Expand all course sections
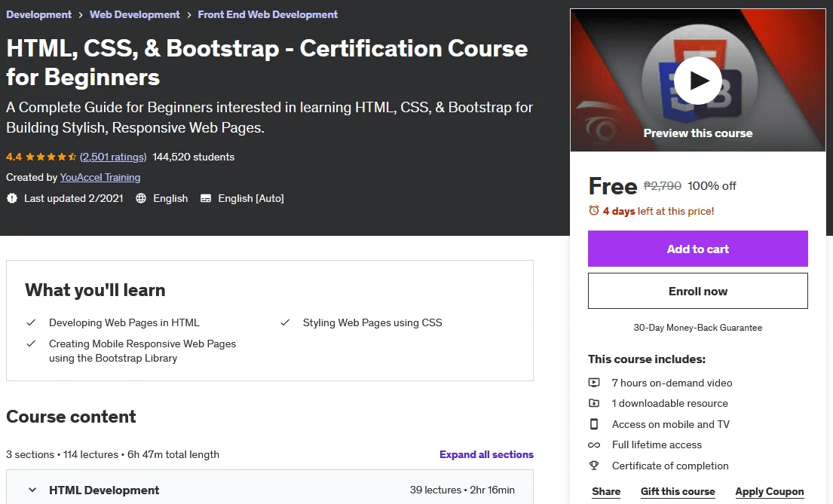This screenshot has height=504, width=833. pyautogui.click(x=486, y=454)
